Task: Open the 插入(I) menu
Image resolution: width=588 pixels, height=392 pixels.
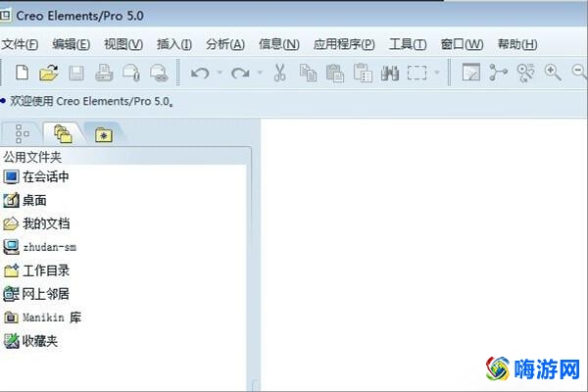Action: [x=174, y=45]
